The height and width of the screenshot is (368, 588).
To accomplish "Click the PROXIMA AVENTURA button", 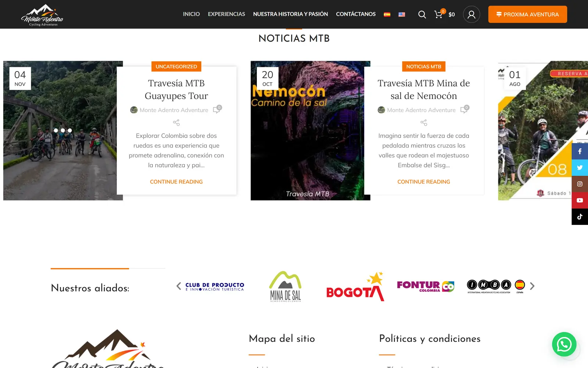I will click(528, 14).
